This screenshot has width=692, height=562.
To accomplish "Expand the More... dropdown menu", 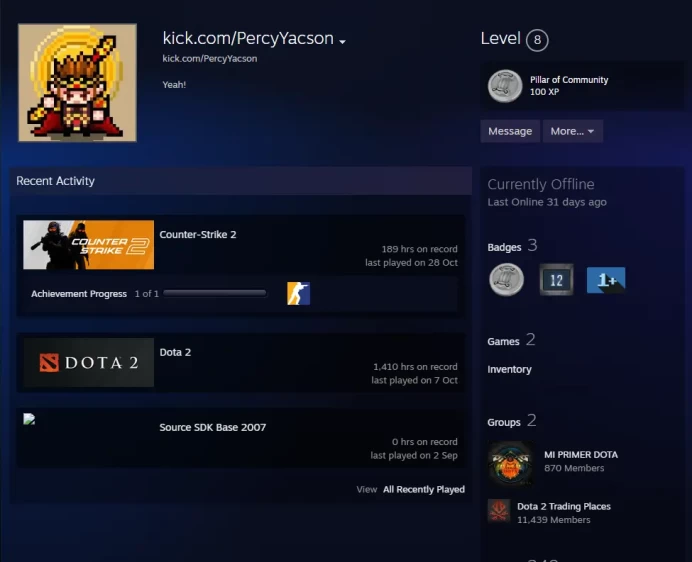I will click(x=572, y=131).
